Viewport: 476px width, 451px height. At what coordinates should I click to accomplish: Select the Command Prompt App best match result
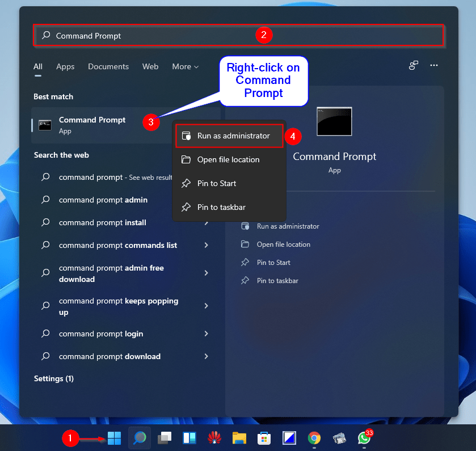[x=102, y=125]
